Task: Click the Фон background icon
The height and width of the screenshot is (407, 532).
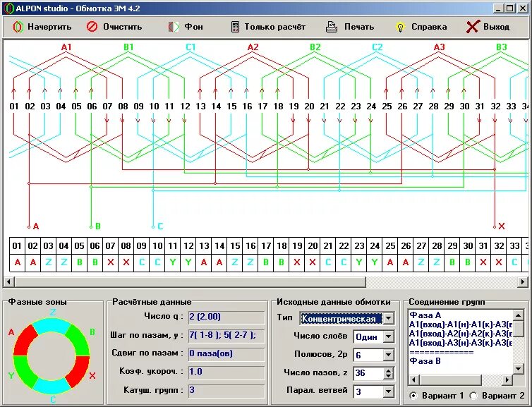Action: pyautogui.click(x=174, y=27)
